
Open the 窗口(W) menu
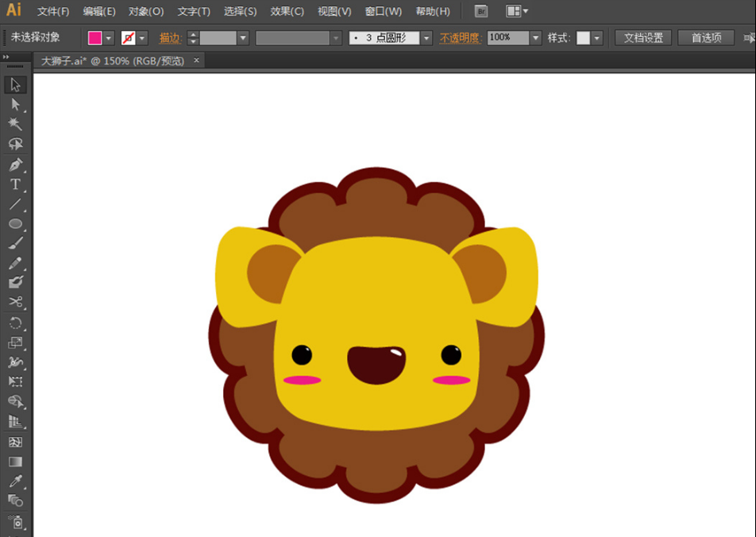383,11
